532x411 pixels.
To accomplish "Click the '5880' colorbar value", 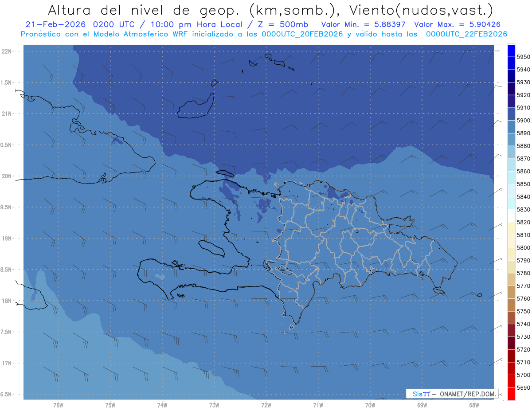I will 523,146.
